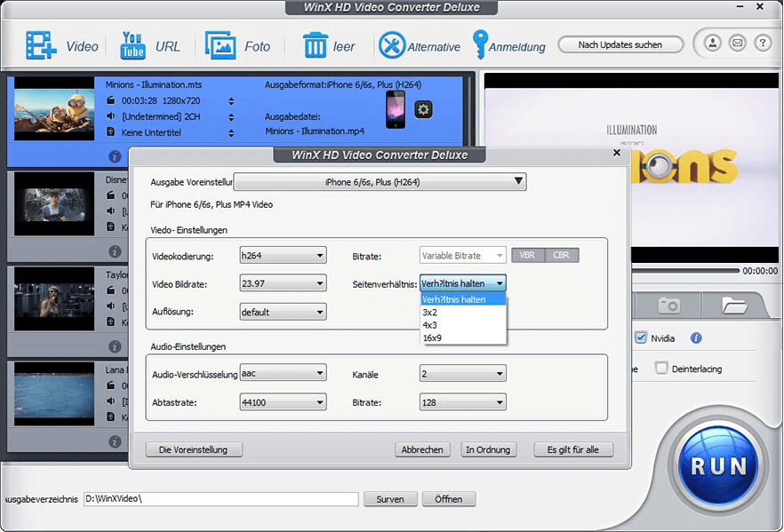Screen dimensions: 784x532
Task: Open the Abtastrate 44100 dropdown
Action: click(x=283, y=402)
